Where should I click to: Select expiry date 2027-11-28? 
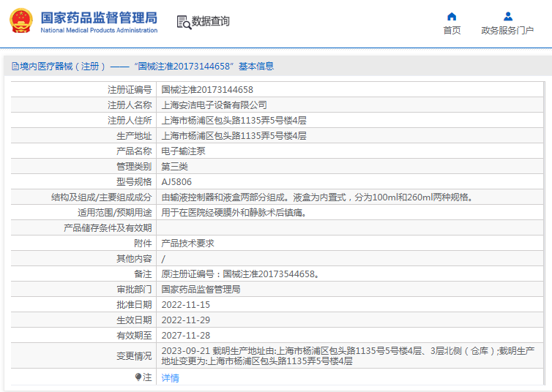pos(185,336)
